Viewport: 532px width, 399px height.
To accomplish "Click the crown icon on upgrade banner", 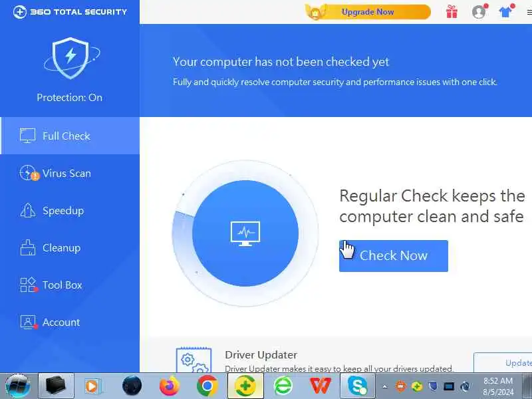I will pyautogui.click(x=315, y=12).
